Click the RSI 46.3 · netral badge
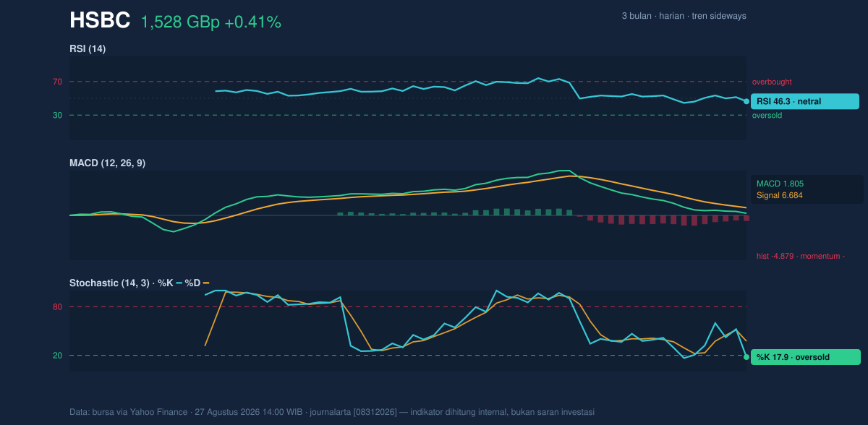Screen dimensions: 868x425 (805, 101)
